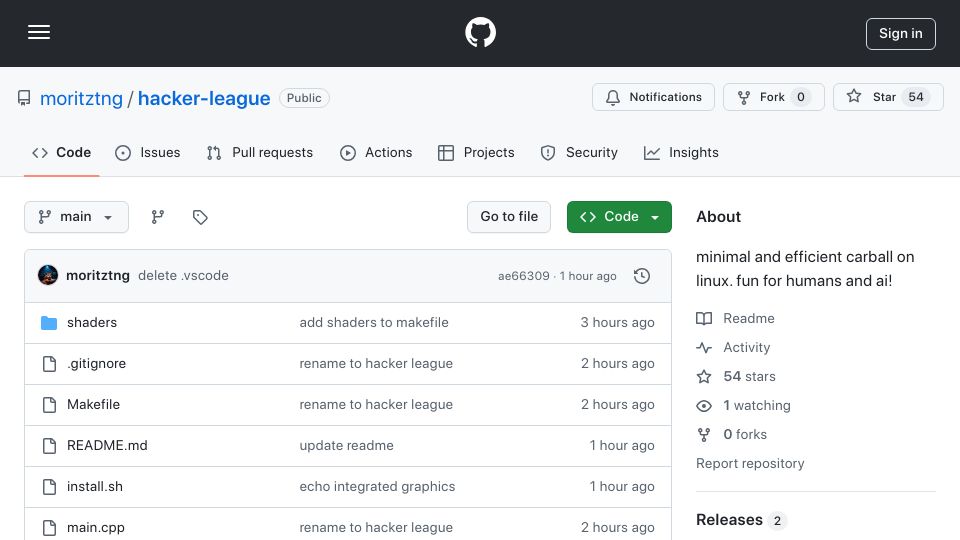Select the Code tab

click(61, 152)
